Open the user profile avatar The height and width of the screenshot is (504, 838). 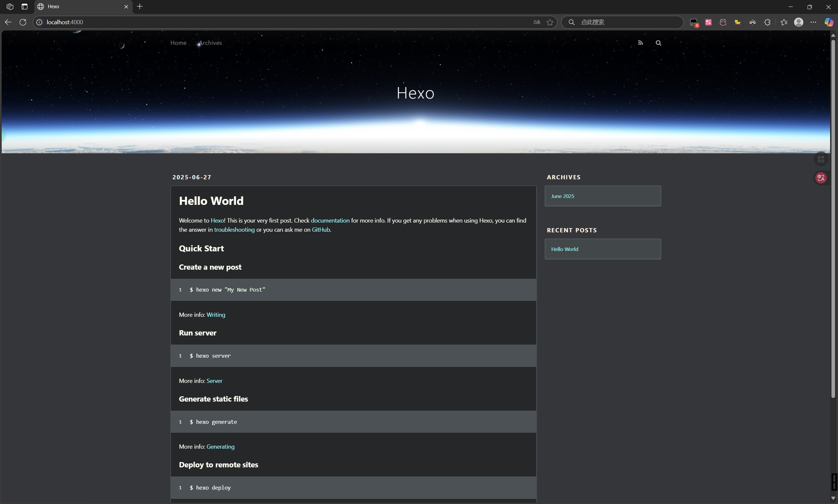tap(799, 22)
